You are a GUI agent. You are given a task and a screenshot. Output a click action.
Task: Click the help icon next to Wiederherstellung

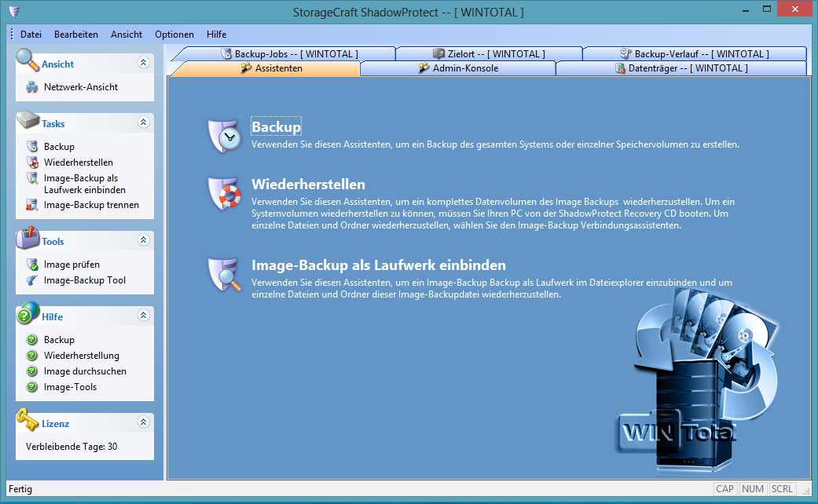[31, 356]
